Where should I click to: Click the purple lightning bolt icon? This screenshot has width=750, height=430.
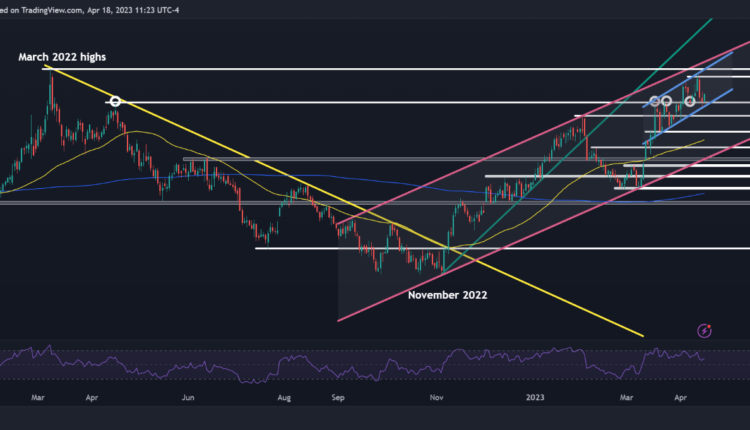pos(707,330)
